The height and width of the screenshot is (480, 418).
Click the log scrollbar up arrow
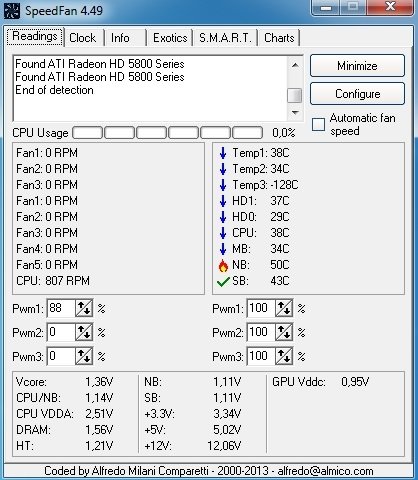[x=295, y=65]
